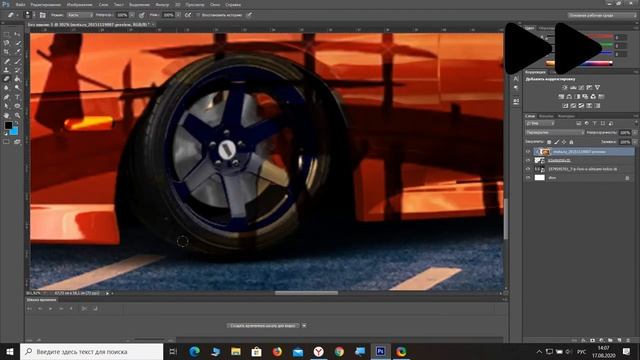Select the Move tool
The height and width of the screenshot is (360, 640).
click(17, 35)
